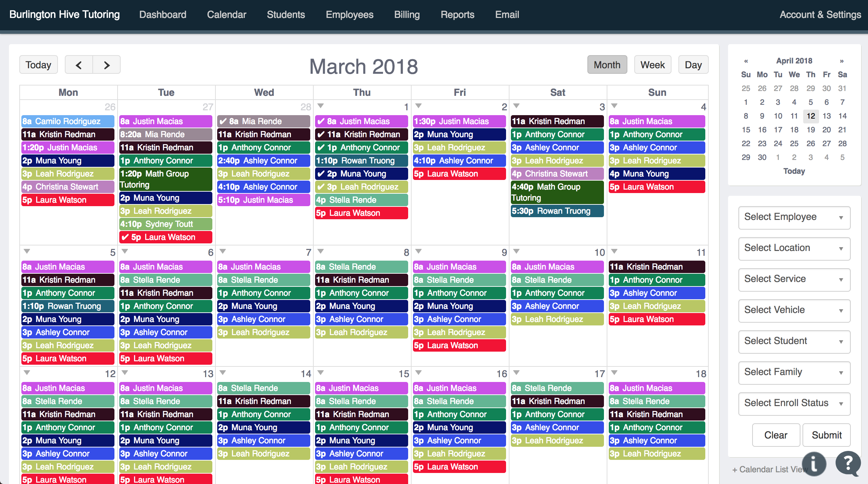Expand day menu triangle for March 7
The image size is (868, 484).
pyautogui.click(x=223, y=251)
